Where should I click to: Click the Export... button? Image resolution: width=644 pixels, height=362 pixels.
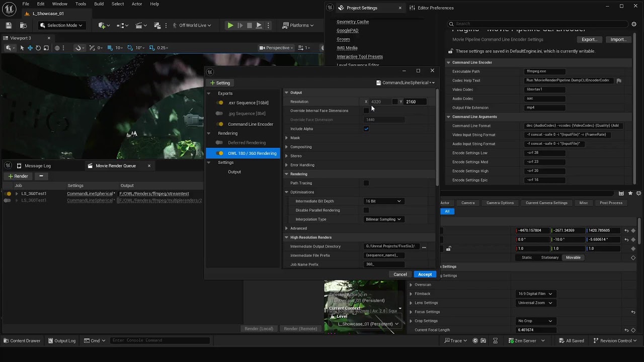point(589,39)
